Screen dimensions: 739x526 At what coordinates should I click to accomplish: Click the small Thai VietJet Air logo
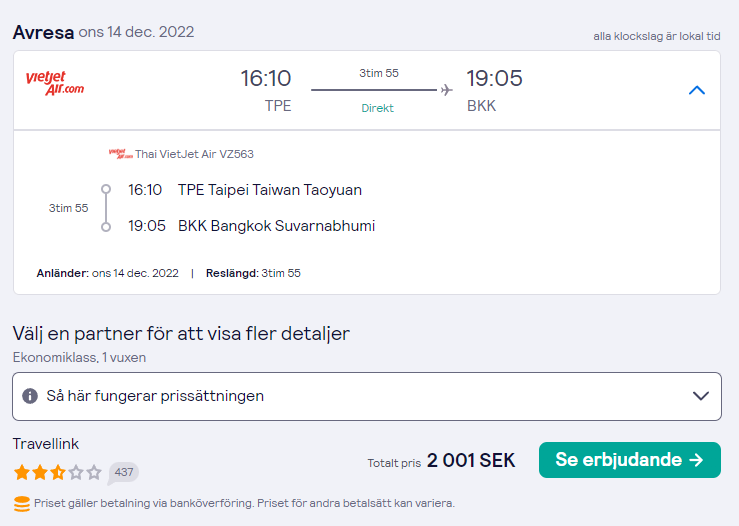pyautogui.click(x=121, y=154)
